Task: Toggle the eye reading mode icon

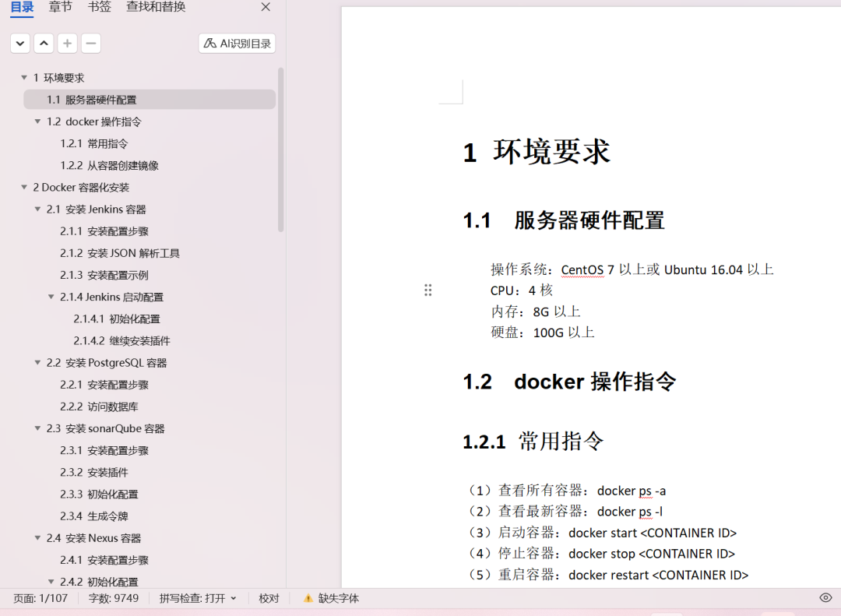Action: (x=825, y=598)
